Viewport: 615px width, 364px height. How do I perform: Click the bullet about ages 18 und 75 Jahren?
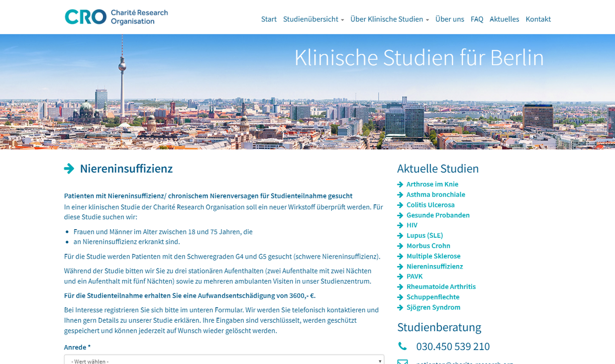(163, 232)
